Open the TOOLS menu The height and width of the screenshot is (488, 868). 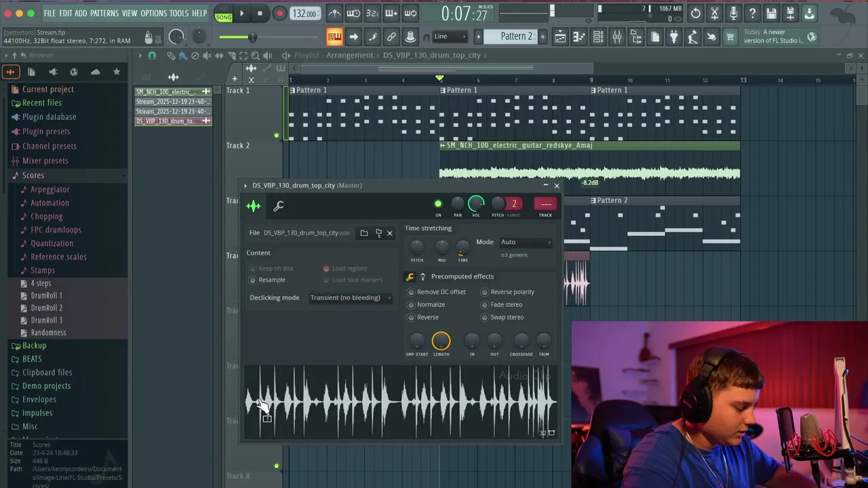point(179,14)
